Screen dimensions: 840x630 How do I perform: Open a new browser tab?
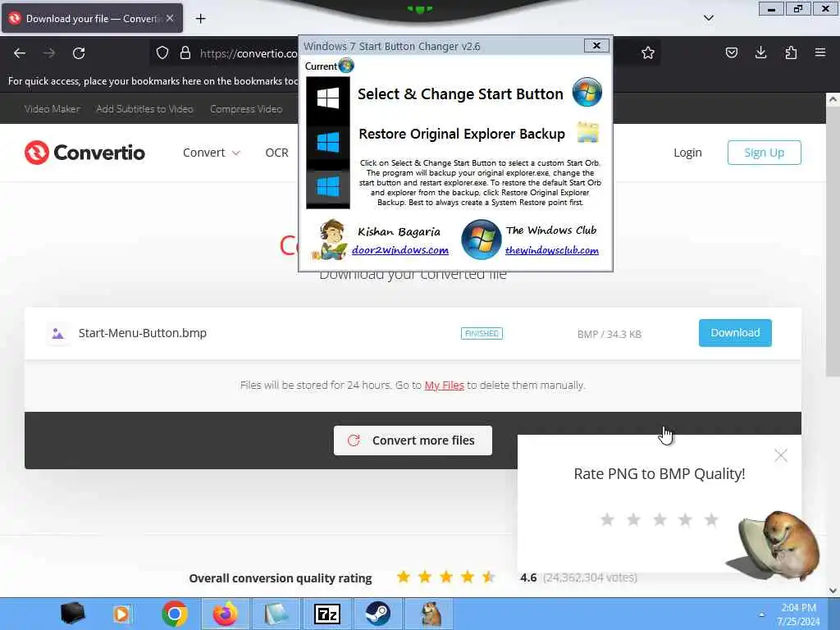tap(200, 19)
